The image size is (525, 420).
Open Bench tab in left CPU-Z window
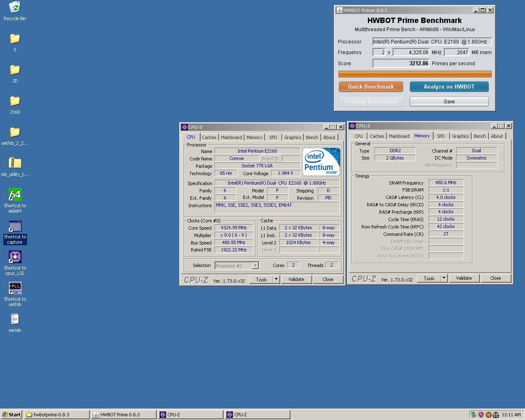[312, 137]
